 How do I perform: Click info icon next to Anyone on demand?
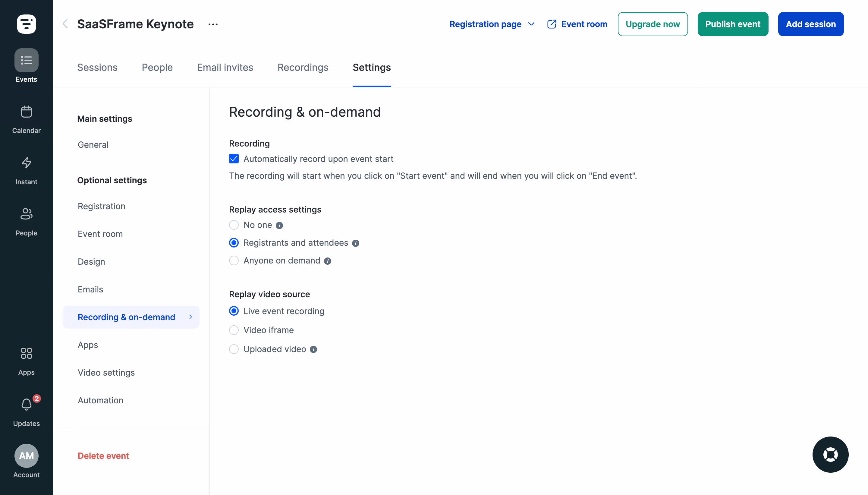click(x=327, y=261)
